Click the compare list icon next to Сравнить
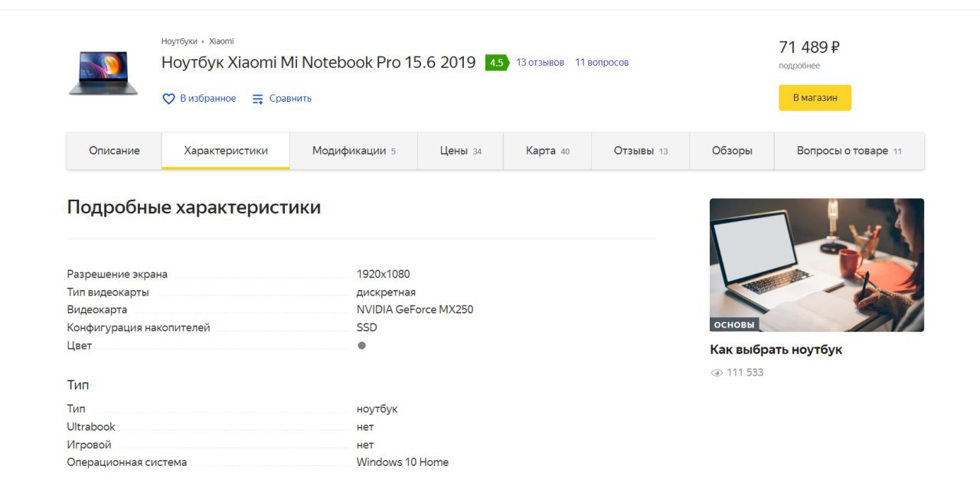980x492 pixels. click(258, 99)
